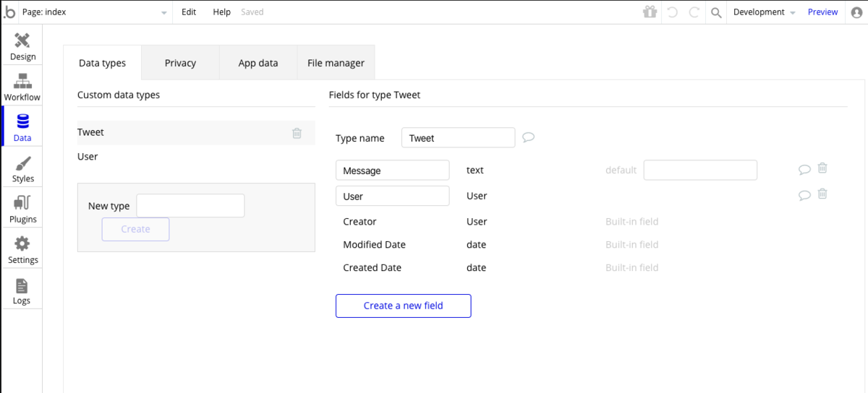The image size is (868, 393).
Task: Open the Edit menu
Action: pyautogui.click(x=189, y=12)
